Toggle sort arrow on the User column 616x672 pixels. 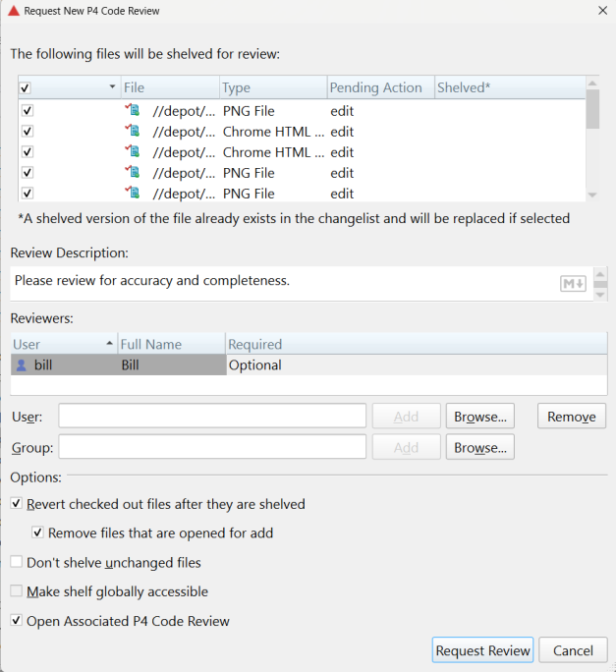pos(108,344)
